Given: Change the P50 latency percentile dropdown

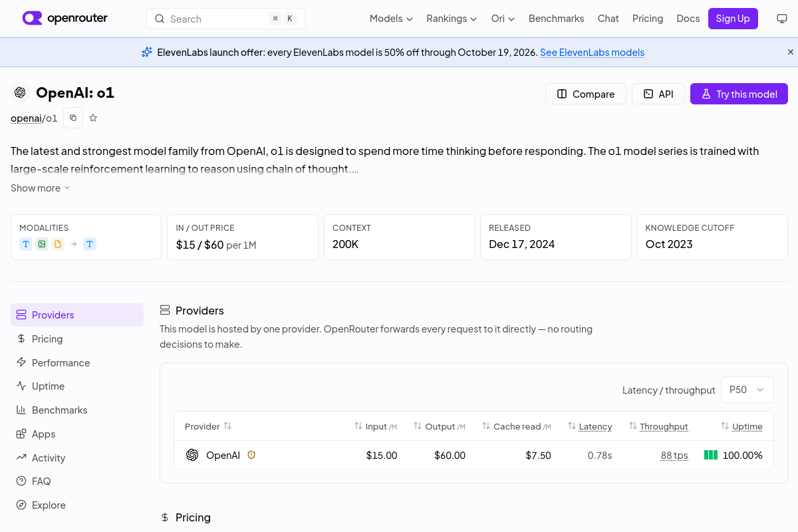Looking at the screenshot, I should [747, 390].
